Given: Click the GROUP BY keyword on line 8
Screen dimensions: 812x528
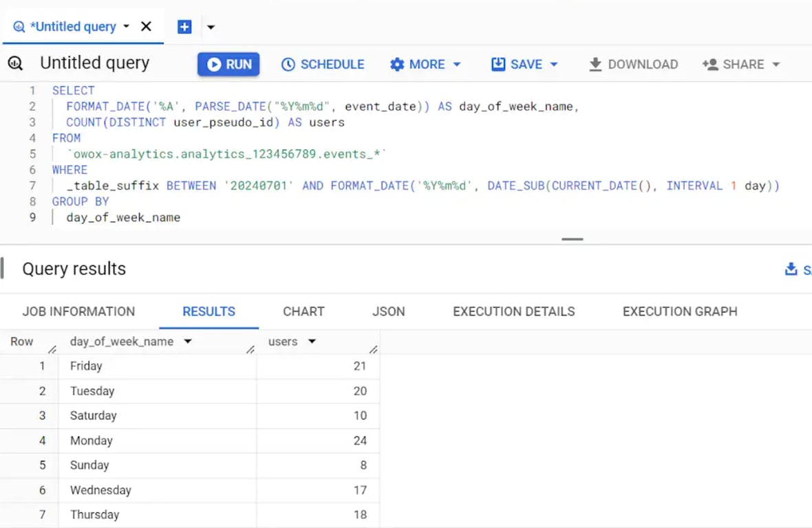Looking at the screenshot, I should coord(81,201).
